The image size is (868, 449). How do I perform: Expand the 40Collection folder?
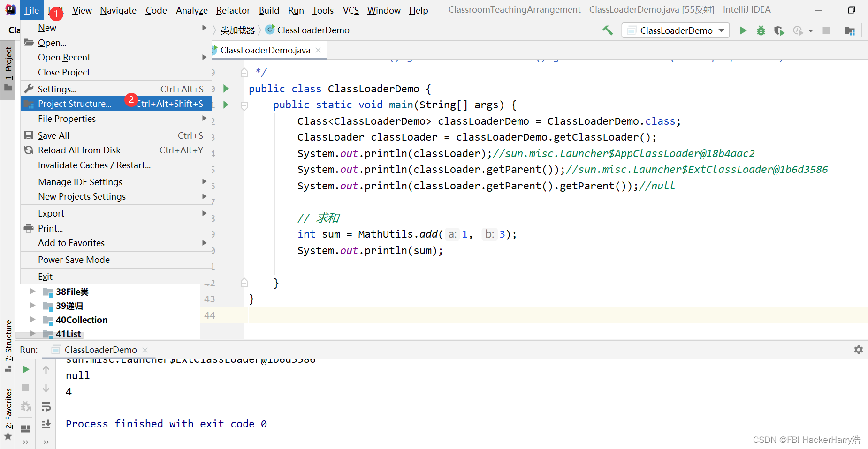click(x=32, y=320)
